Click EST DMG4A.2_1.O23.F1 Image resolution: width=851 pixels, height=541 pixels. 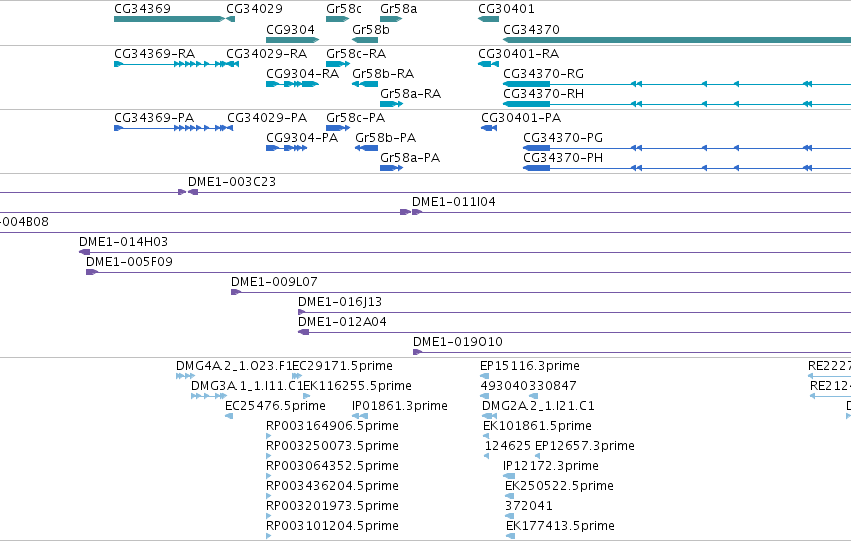[x=234, y=366]
